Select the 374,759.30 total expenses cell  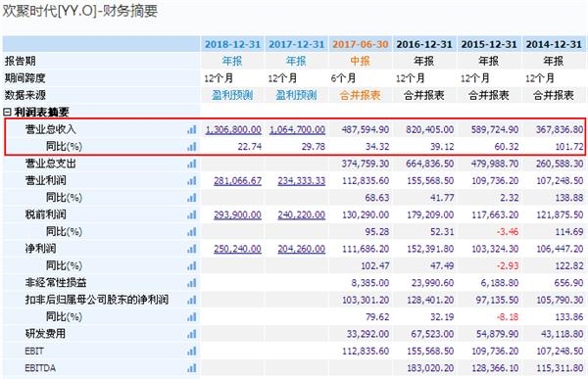click(x=366, y=164)
